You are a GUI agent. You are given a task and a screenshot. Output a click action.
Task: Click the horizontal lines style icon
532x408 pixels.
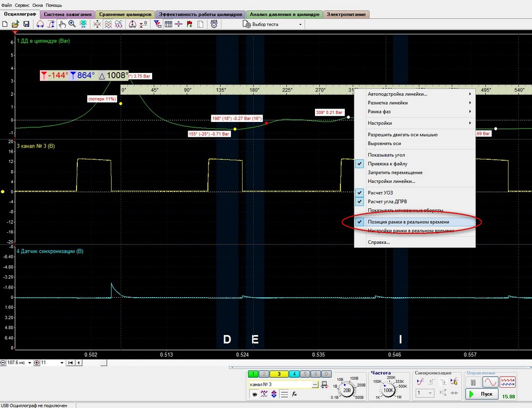click(284, 394)
